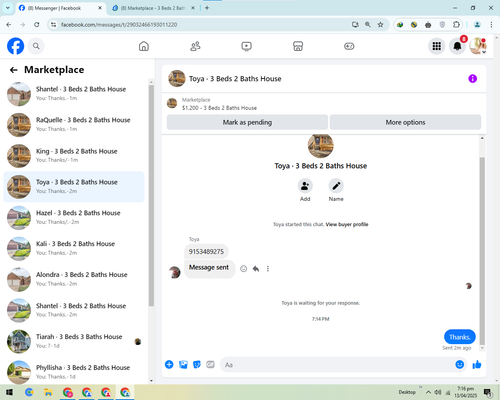Open the Marketplace storefront icon

(298, 46)
